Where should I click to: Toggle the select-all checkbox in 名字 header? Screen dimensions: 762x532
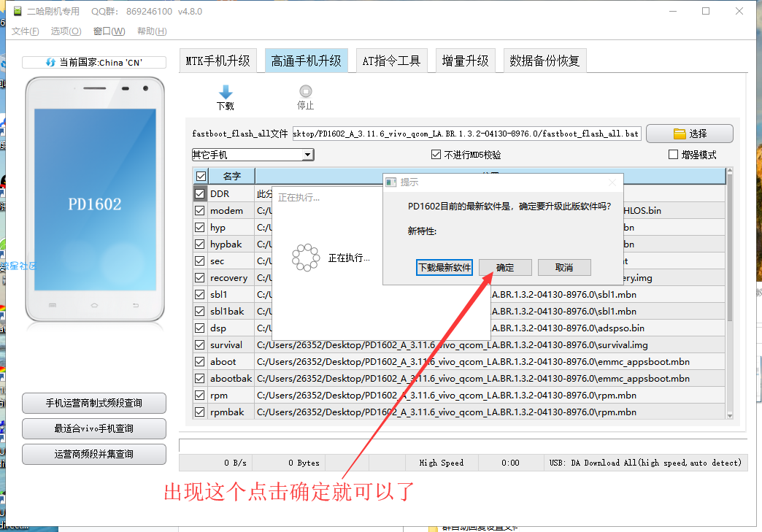coord(201,176)
